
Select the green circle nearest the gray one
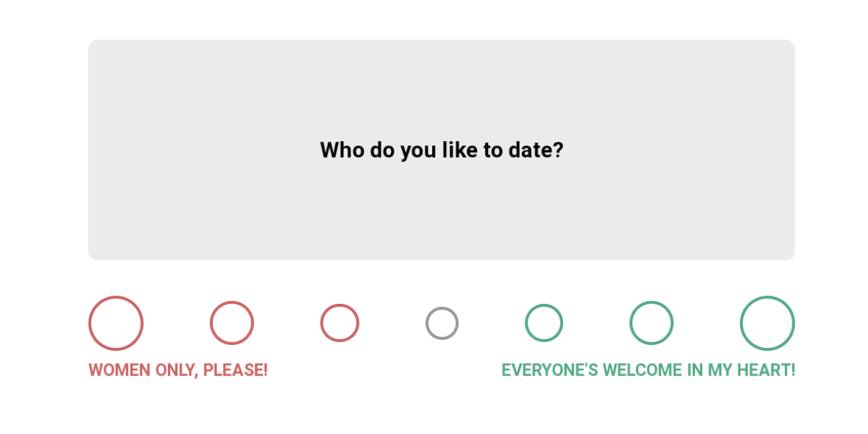point(544,323)
